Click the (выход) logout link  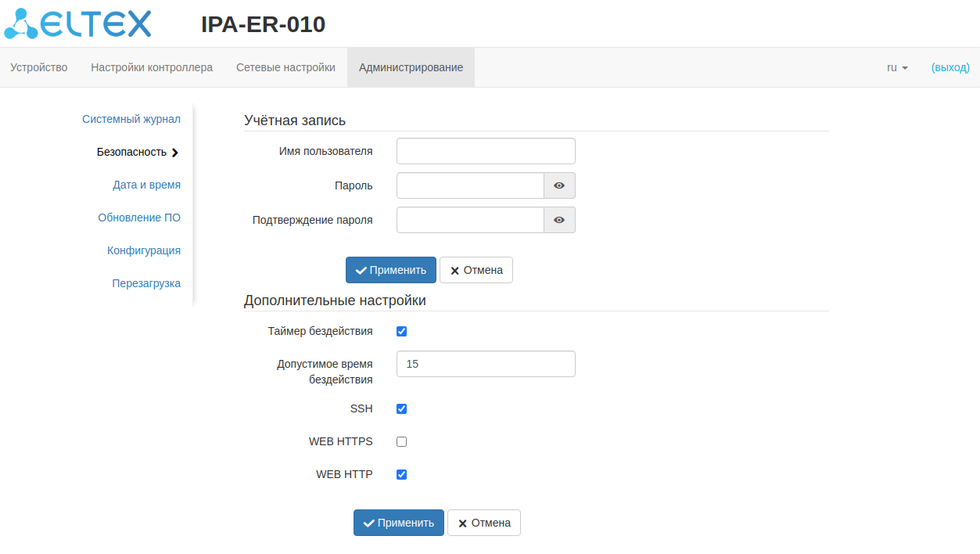(950, 67)
